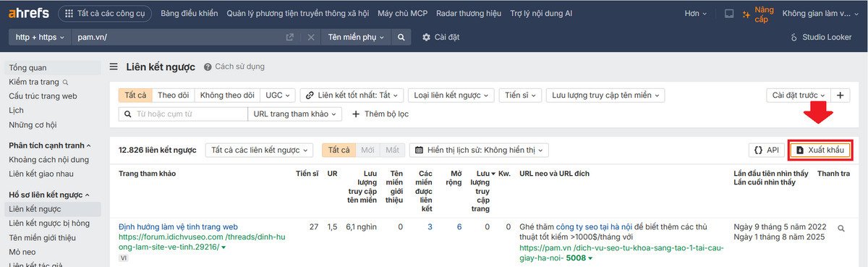Select the Tất cả follow filter tab
This screenshot has width=868, height=267.
(x=135, y=95)
